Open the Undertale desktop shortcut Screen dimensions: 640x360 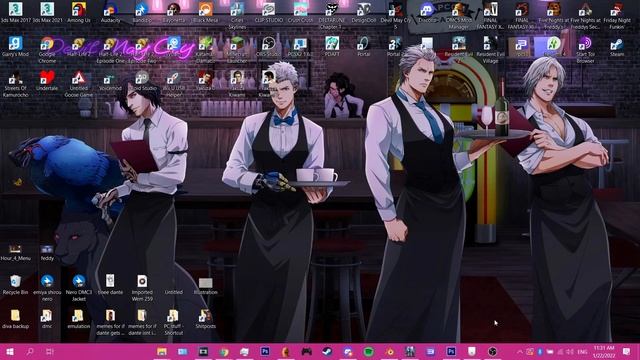click(x=47, y=81)
